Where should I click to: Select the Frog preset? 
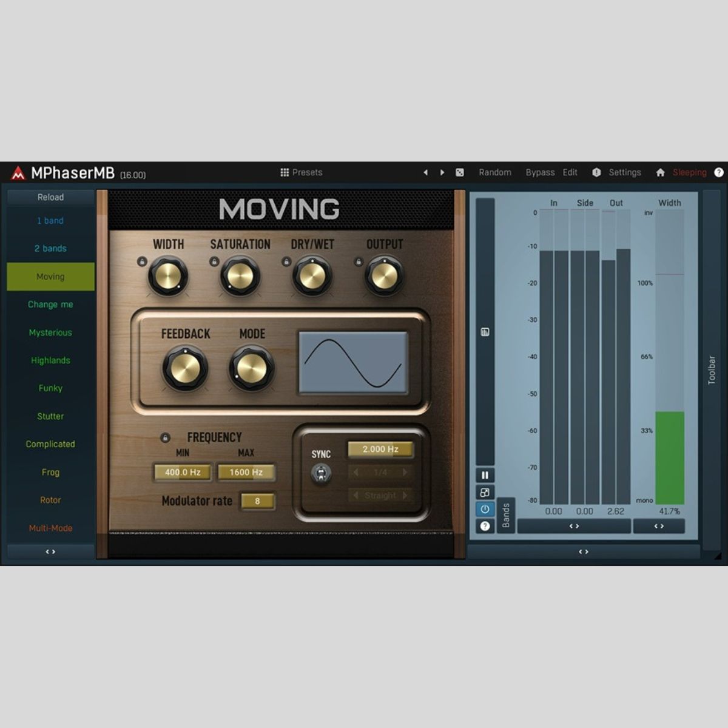[x=50, y=472]
